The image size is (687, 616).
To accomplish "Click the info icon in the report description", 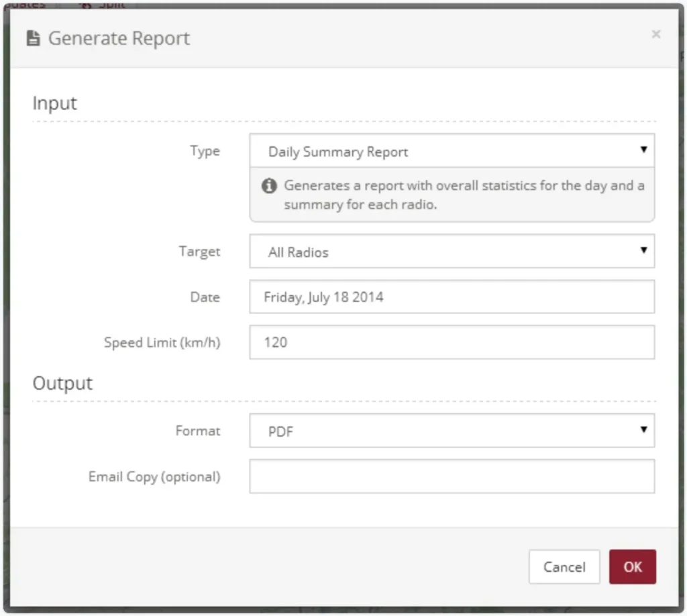I will [x=269, y=186].
